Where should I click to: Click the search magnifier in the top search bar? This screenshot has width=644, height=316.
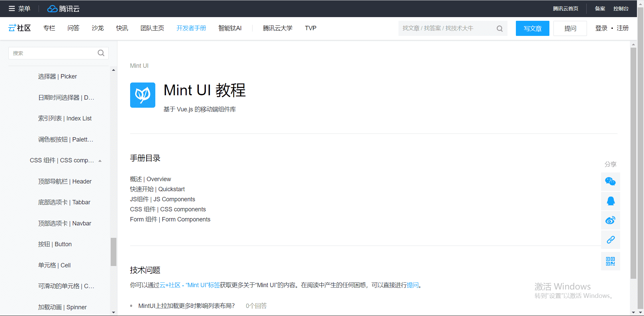[x=499, y=28]
